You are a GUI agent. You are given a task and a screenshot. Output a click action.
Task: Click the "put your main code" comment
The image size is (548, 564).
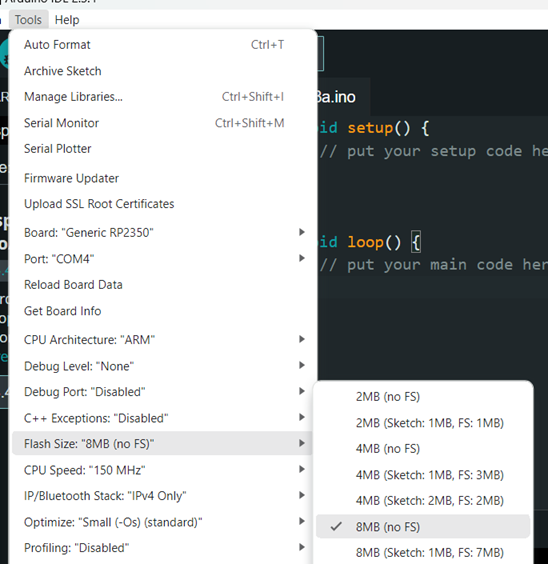coord(433,265)
